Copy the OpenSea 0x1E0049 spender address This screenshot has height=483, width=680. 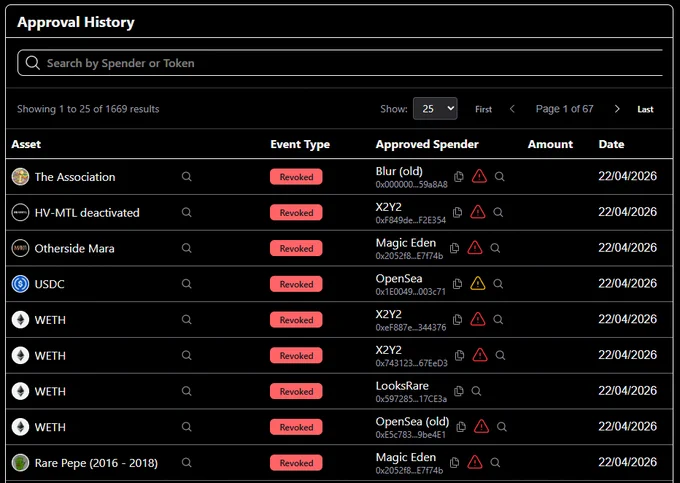pos(457,284)
